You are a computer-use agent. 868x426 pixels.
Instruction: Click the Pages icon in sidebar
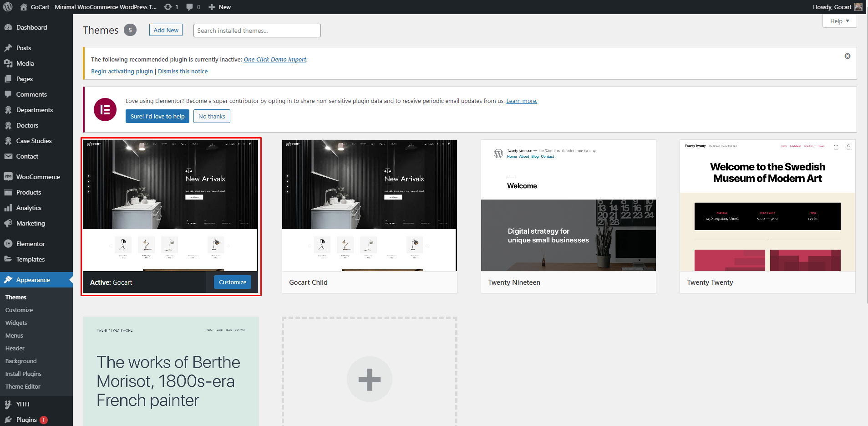8,79
